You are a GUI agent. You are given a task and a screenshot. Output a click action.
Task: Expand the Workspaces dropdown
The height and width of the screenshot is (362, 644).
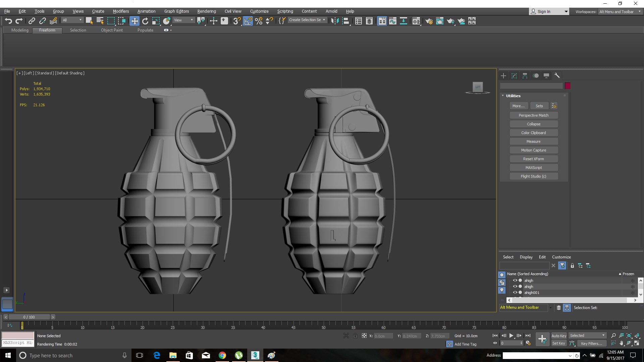point(620,11)
